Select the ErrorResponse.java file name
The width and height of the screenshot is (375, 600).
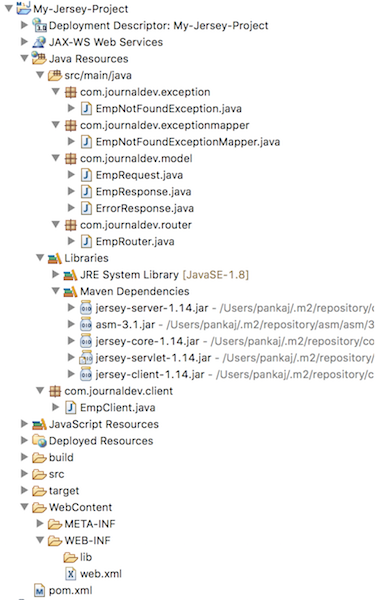tap(145, 209)
